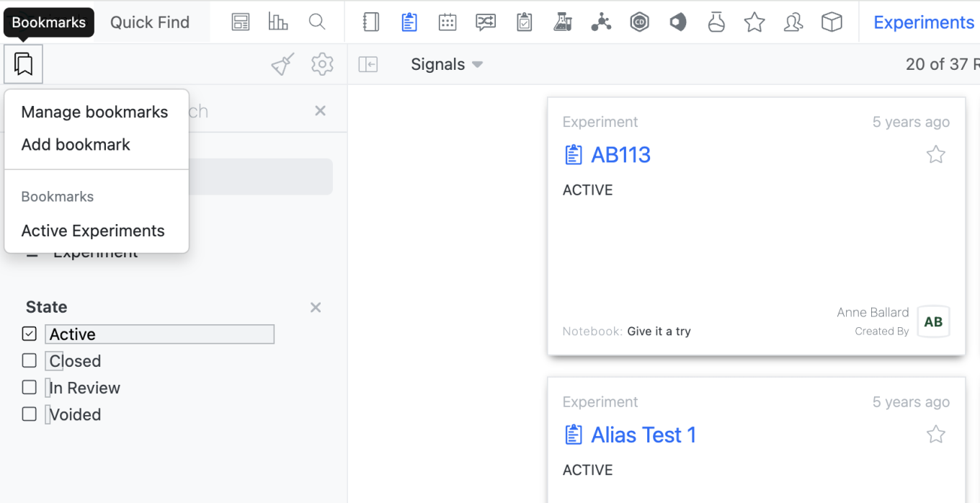The height and width of the screenshot is (503, 980).
Task: Choose Manage bookmarks from menu
Action: [94, 112]
